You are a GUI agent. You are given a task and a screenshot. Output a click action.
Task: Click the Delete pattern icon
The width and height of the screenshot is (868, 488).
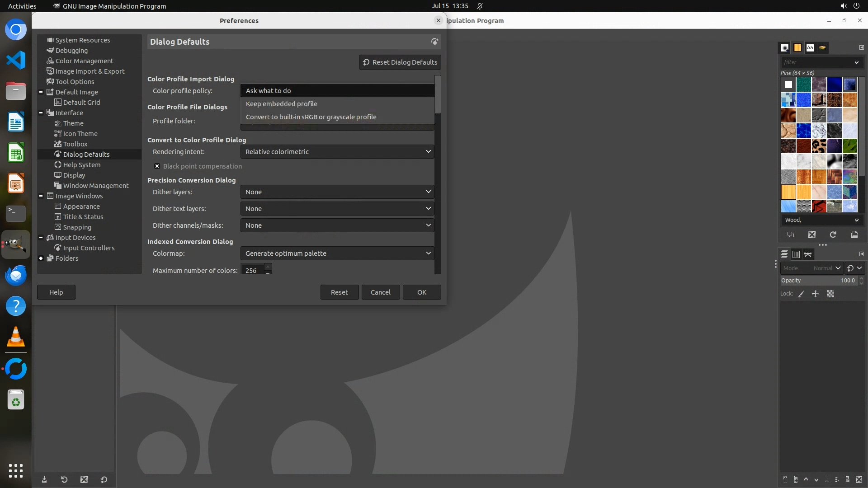812,235
